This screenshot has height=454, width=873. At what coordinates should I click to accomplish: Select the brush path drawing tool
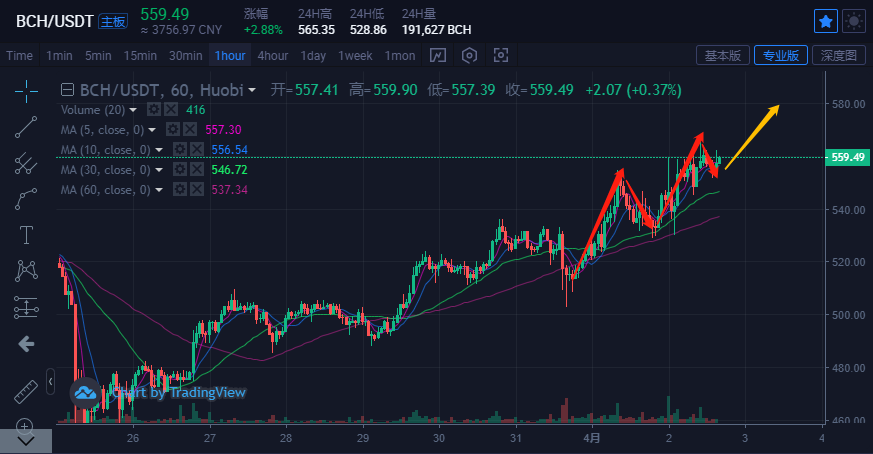tap(26, 199)
